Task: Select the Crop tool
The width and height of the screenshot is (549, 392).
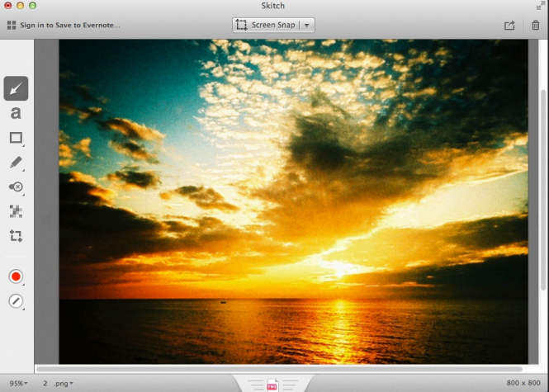Action: [x=16, y=236]
